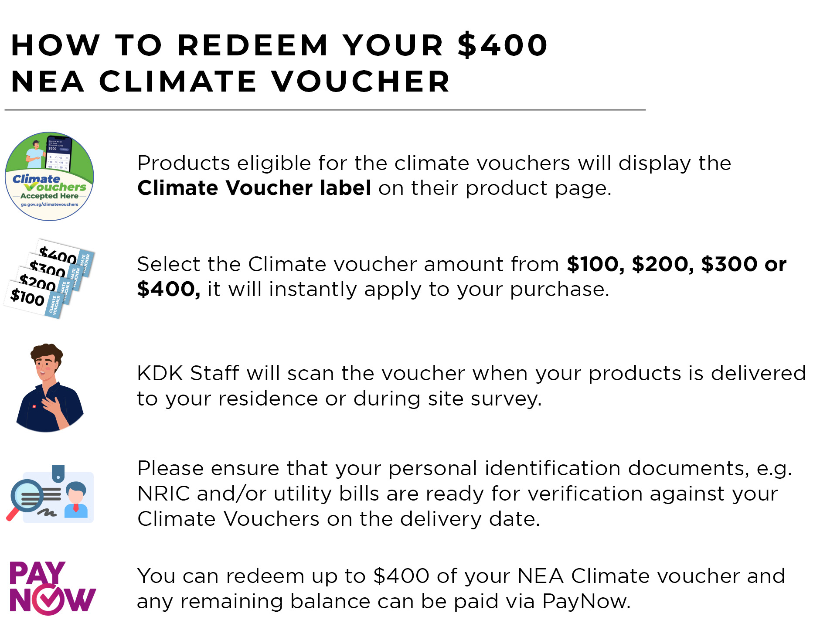Click the KDK staff member illustration

click(49, 388)
